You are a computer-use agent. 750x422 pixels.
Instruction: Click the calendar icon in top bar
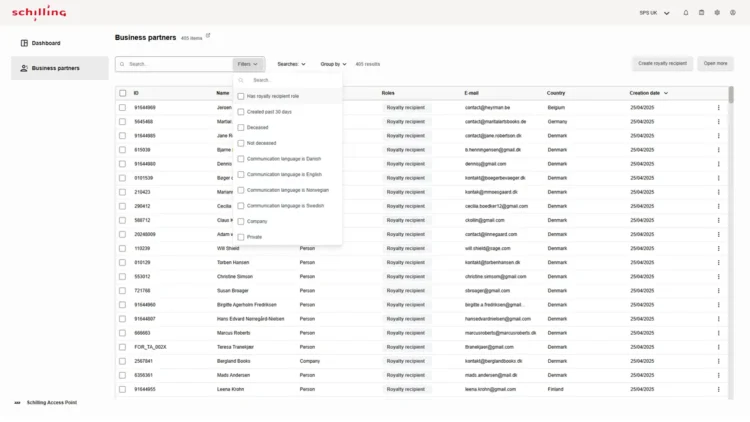click(x=701, y=13)
